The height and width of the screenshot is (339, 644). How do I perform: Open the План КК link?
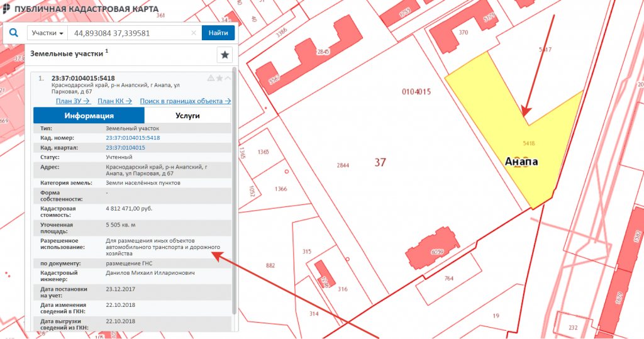coord(114,101)
